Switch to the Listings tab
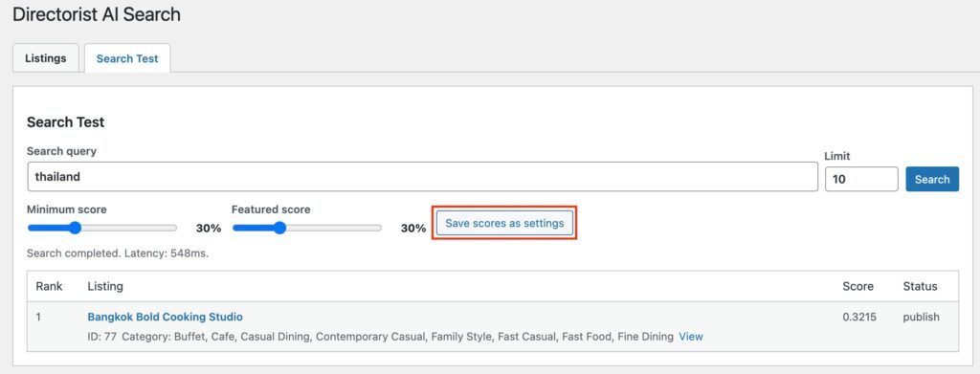The width and height of the screenshot is (980, 374). pyautogui.click(x=46, y=58)
